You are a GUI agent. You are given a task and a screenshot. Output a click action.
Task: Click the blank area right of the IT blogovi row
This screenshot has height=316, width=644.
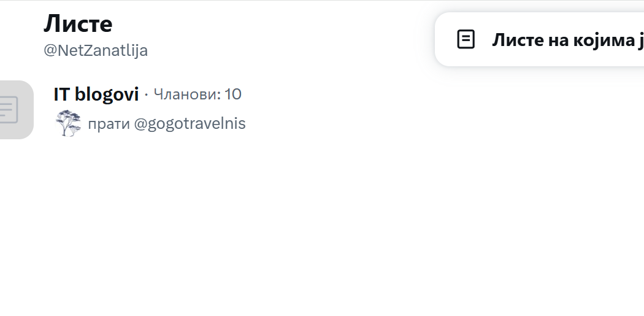coord(429,109)
